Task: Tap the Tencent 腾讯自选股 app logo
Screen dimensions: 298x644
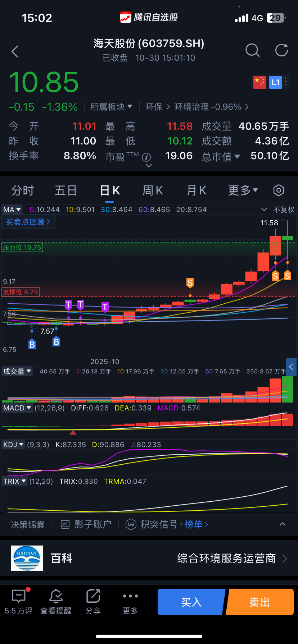Action: pos(125,17)
